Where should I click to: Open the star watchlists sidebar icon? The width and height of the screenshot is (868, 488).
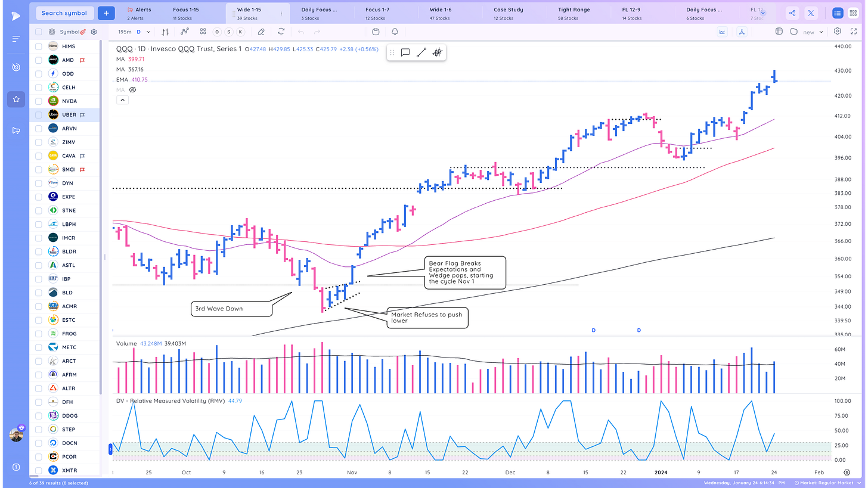[x=16, y=100]
